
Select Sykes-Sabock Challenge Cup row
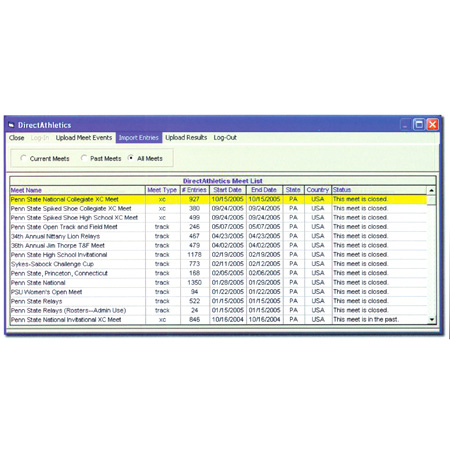(x=218, y=264)
